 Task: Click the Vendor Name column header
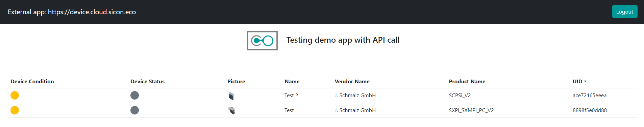pos(352,82)
